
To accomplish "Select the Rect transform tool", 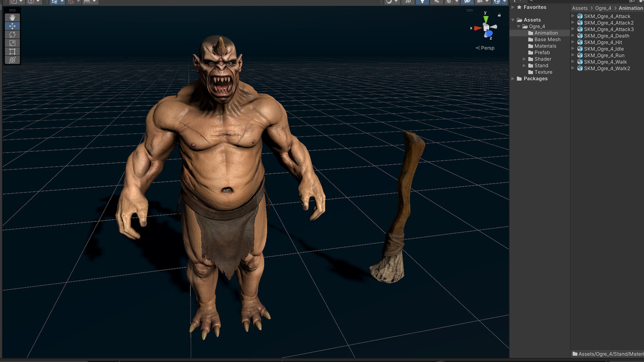I will point(12,51).
